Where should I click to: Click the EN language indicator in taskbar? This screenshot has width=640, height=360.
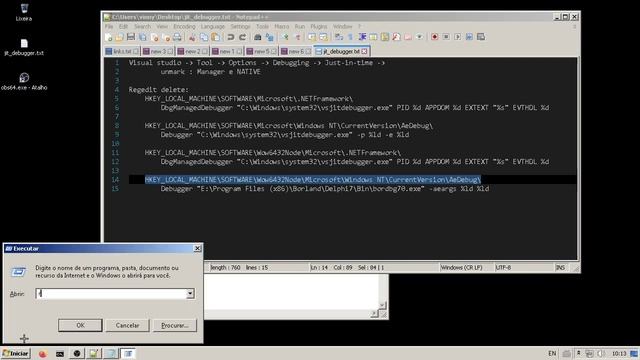(x=552, y=353)
